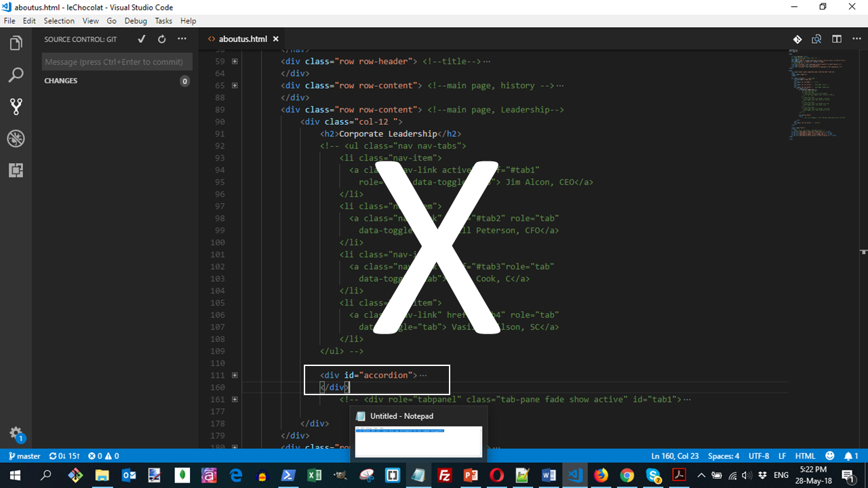Screen dimensions: 868x488
Task: Click the Untitled - Notepad preview thumbnail
Action: [418, 441]
